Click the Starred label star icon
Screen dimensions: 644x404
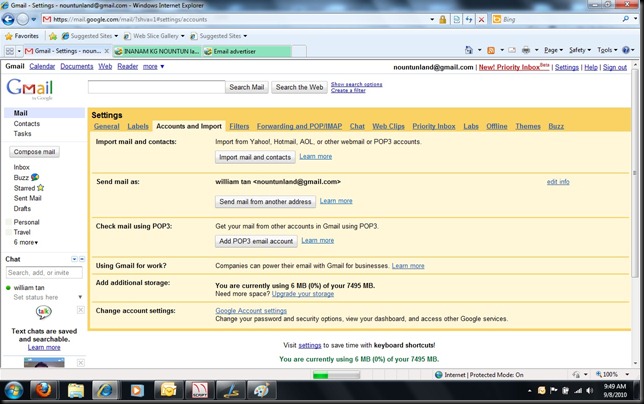coord(40,187)
